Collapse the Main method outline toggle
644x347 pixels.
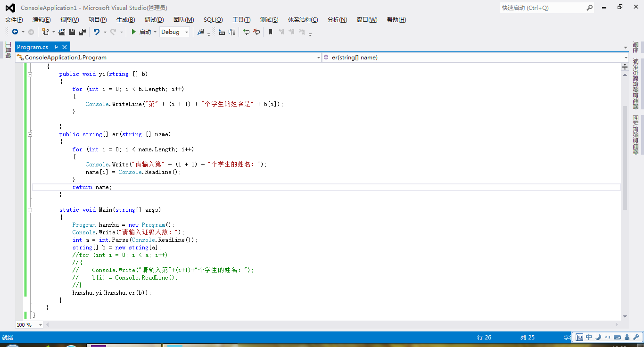click(x=30, y=210)
